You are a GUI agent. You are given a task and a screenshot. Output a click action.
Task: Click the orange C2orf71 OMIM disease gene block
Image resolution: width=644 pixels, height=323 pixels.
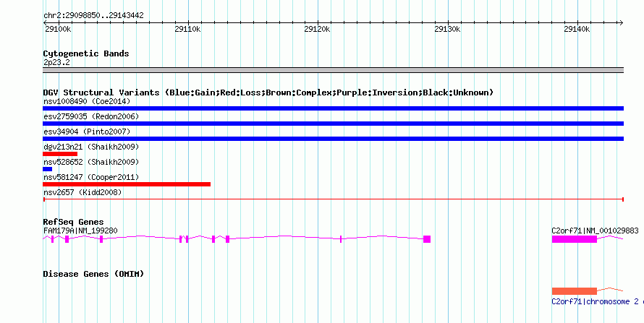point(575,291)
